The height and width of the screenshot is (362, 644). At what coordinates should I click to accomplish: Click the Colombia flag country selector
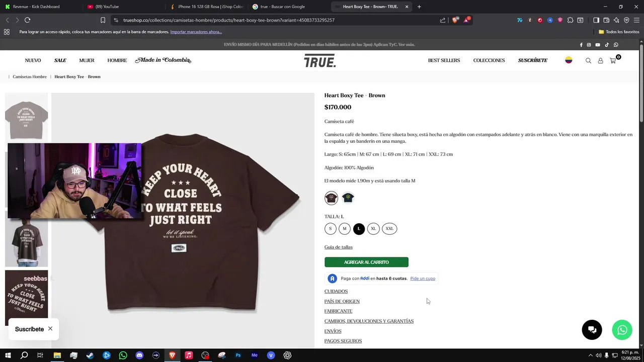[x=569, y=60]
